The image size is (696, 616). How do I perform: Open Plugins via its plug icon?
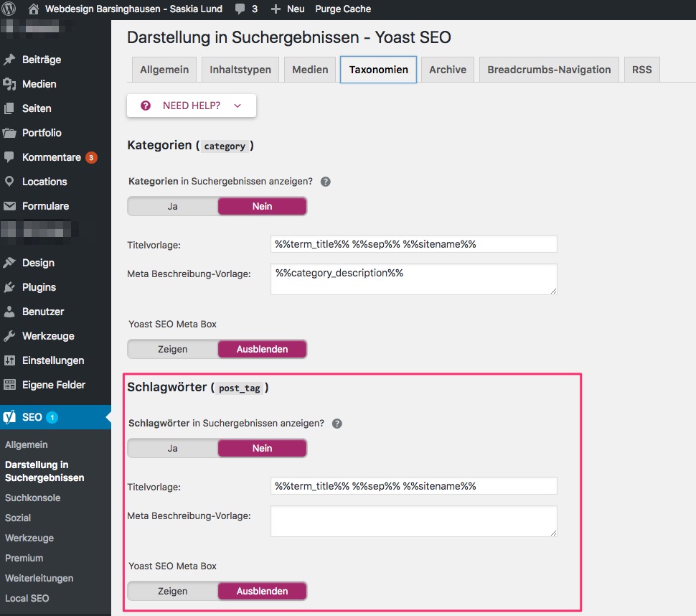9,287
